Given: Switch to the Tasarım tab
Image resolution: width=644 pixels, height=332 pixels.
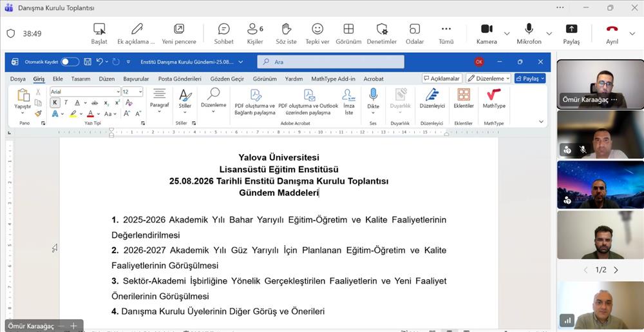Looking at the screenshot, I should pyautogui.click(x=80, y=79).
